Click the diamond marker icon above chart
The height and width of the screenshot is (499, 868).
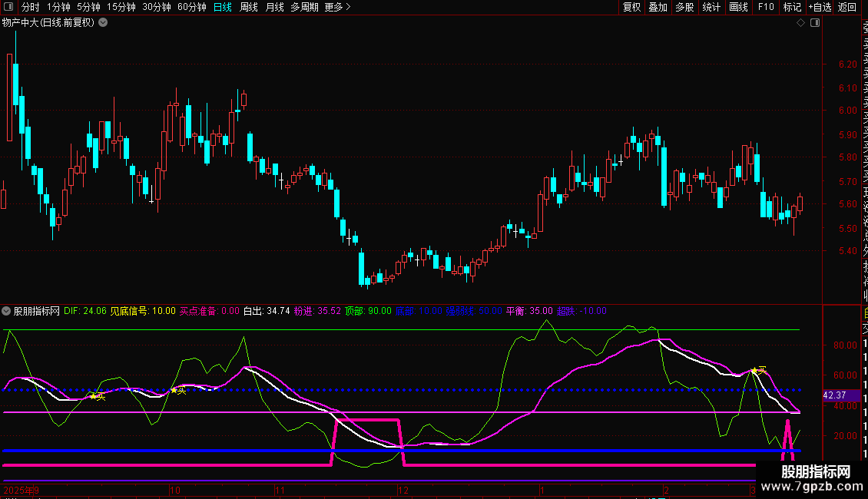coord(801,23)
